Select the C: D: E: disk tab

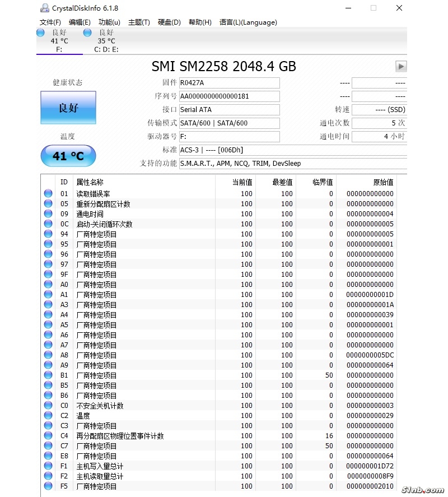106,41
